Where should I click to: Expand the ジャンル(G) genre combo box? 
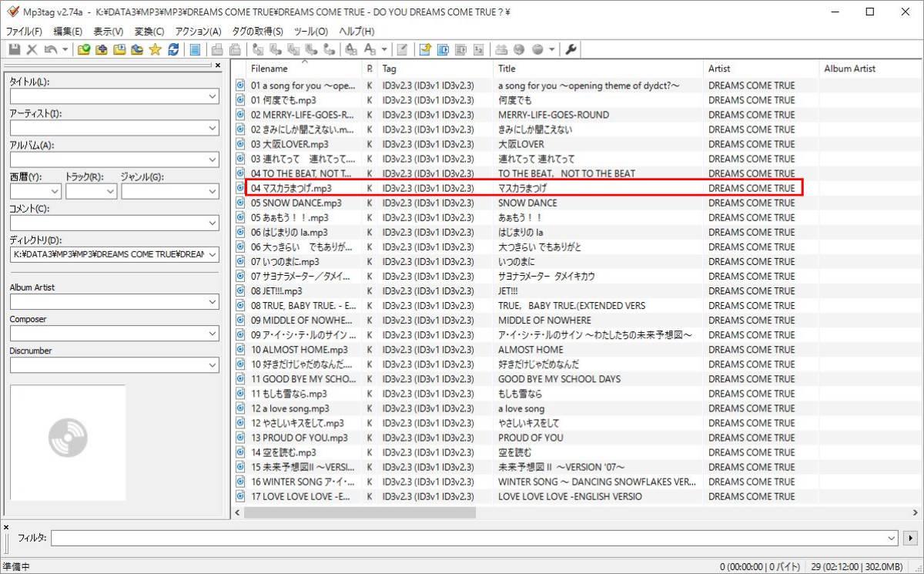(213, 191)
